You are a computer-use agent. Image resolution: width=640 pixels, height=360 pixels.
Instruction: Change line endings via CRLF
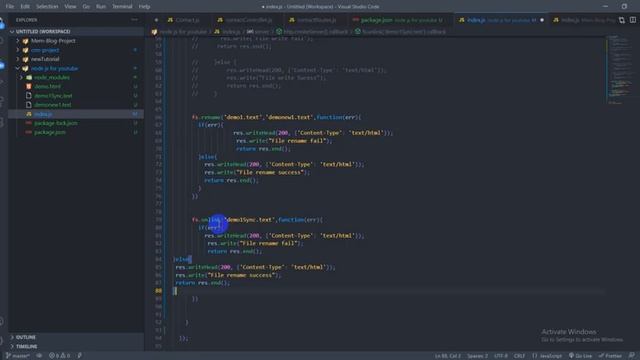click(519, 356)
